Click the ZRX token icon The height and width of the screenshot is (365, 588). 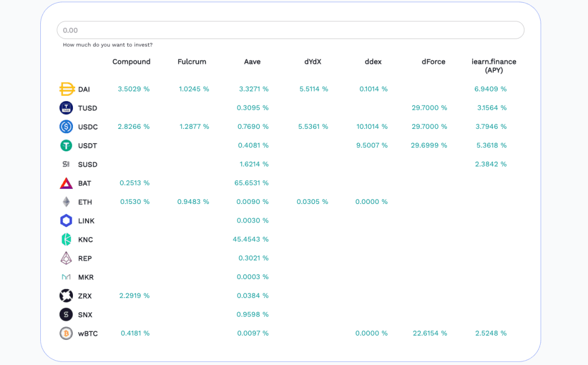pos(66,296)
